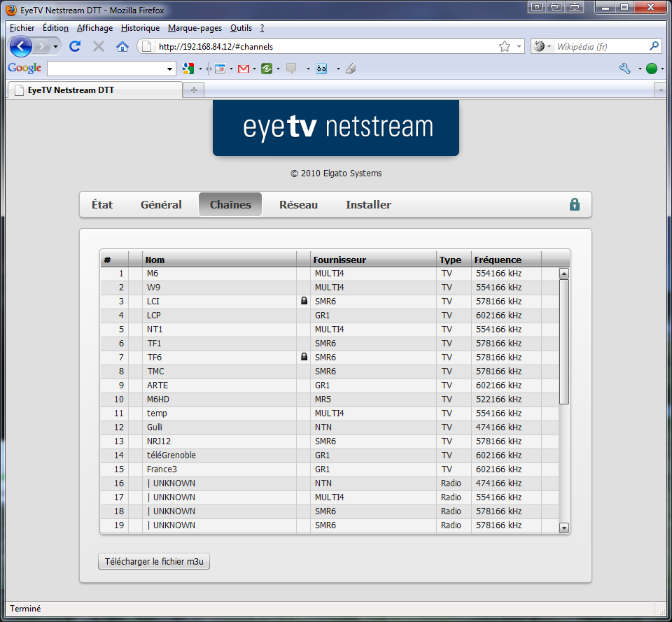This screenshot has height=622, width=672.
Task: Click the stop loading X icon
Action: (x=99, y=46)
